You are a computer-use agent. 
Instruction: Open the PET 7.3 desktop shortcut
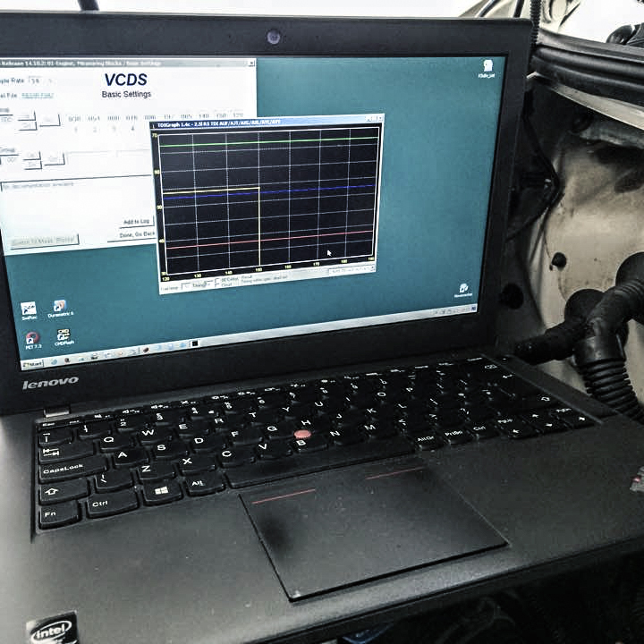click(x=32, y=341)
